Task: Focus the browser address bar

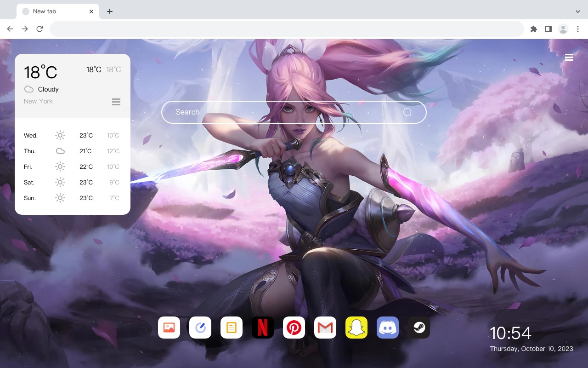Action: [287, 29]
